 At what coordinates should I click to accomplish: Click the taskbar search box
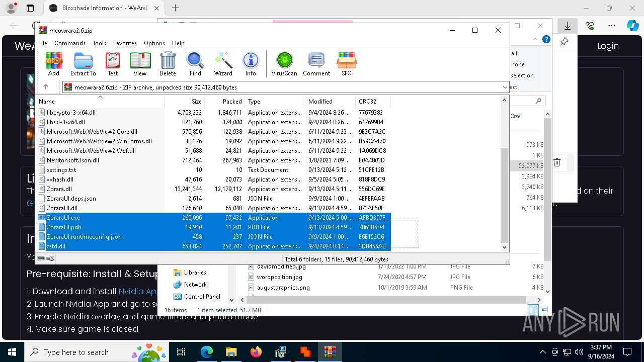click(97, 352)
